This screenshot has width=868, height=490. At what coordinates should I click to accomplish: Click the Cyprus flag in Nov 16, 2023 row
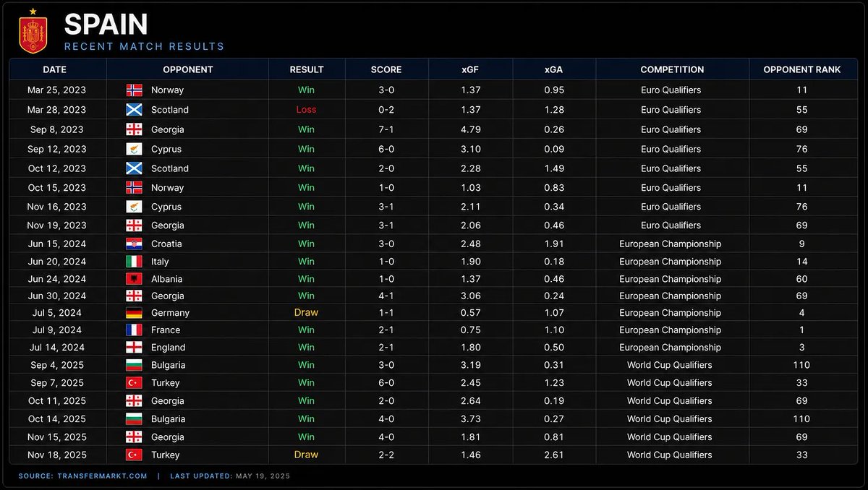click(x=135, y=207)
